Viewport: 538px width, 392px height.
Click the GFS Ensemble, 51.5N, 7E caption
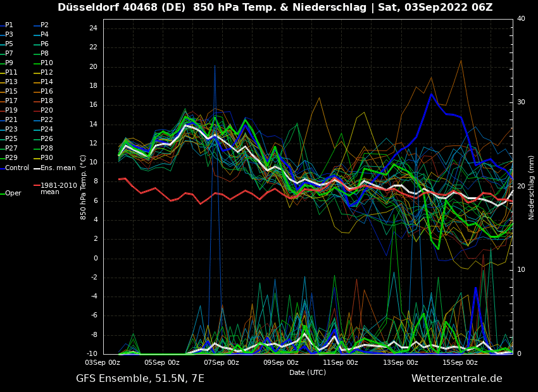tap(140, 379)
